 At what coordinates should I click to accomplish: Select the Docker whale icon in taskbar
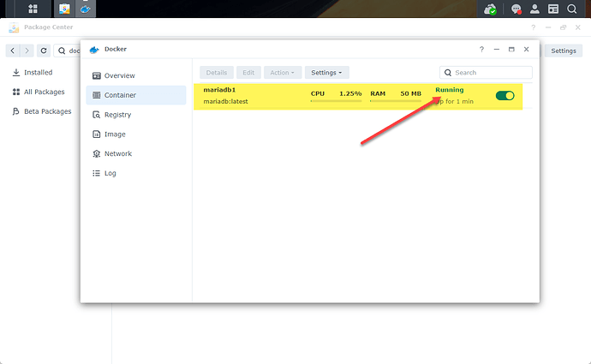tap(85, 9)
